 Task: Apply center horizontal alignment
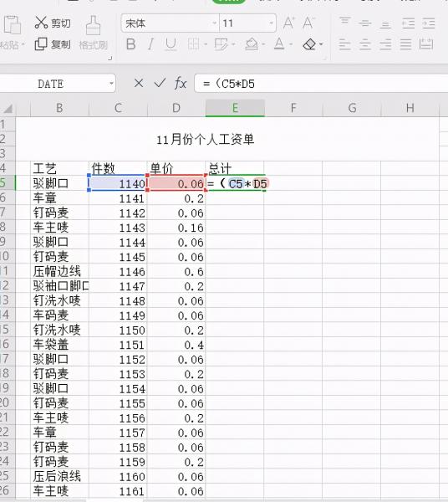(365, 44)
